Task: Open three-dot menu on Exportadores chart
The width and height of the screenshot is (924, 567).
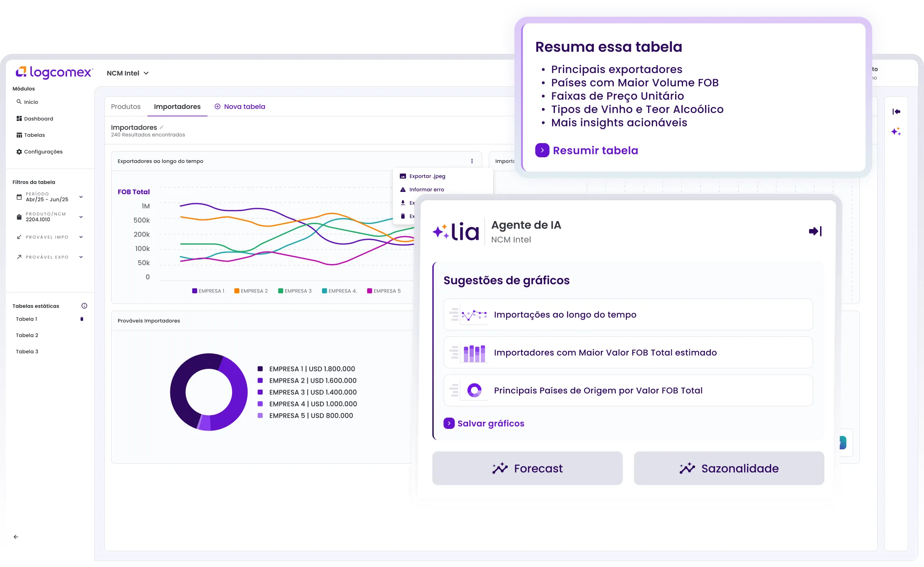Action: pos(472,161)
